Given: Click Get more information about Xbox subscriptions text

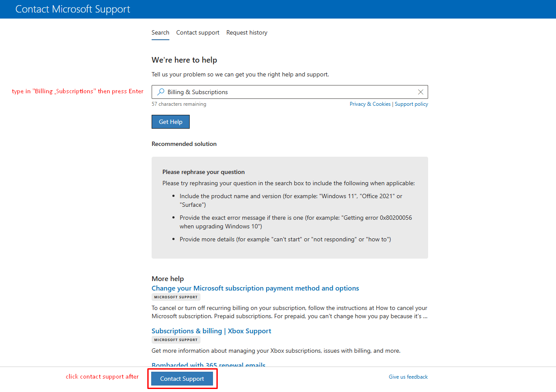Looking at the screenshot, I should 276,351.
